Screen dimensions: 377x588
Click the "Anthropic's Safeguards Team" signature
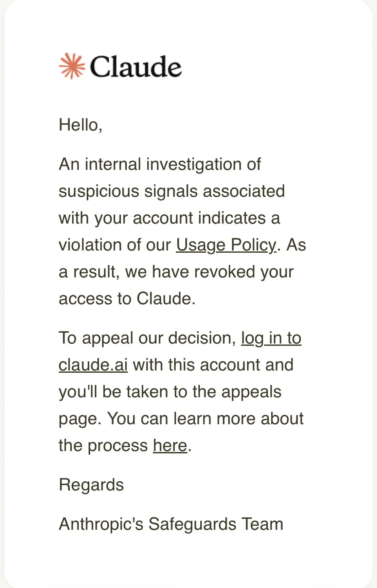click(x=171, y=524)
